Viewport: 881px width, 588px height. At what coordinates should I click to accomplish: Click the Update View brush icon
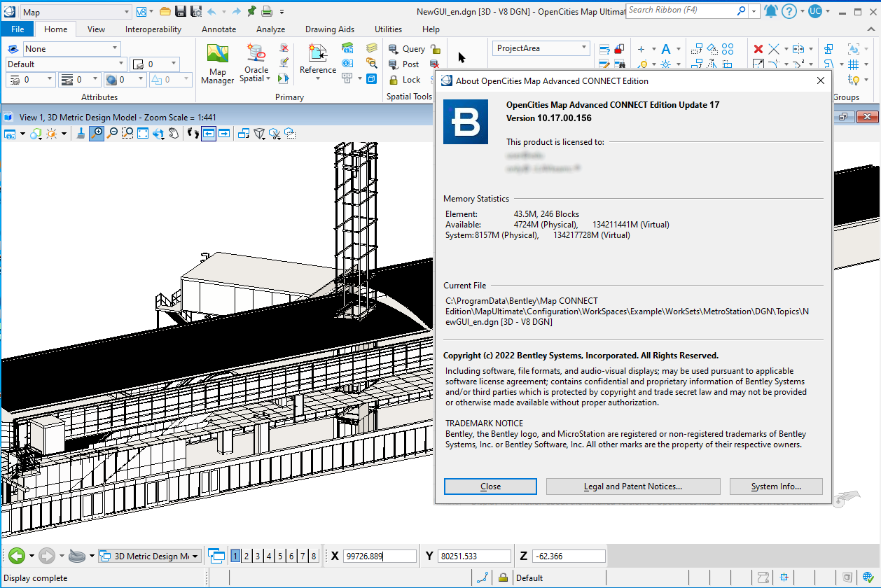point(81,133)
